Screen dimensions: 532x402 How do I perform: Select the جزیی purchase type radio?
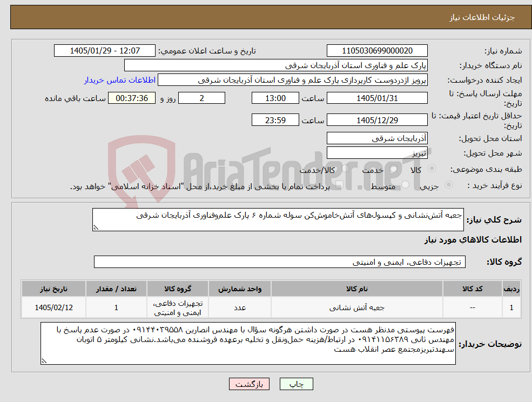tap(448, 185)
